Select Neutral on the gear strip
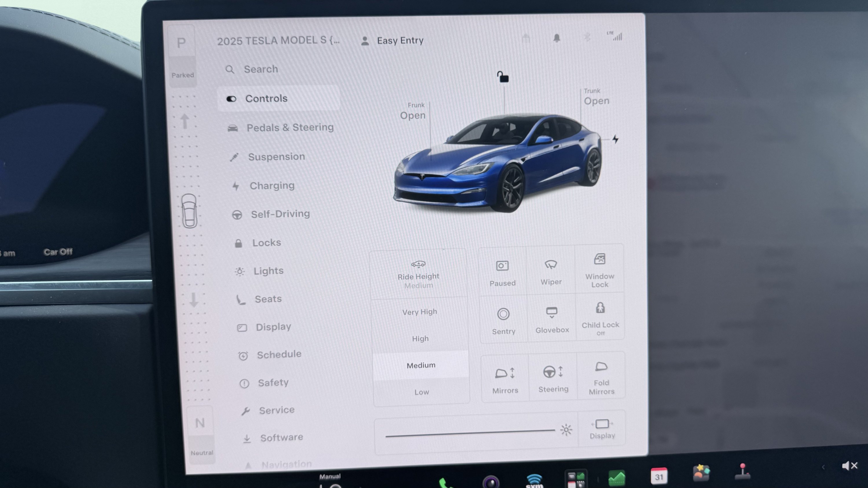Screen dimensions: 868x488 201,435
